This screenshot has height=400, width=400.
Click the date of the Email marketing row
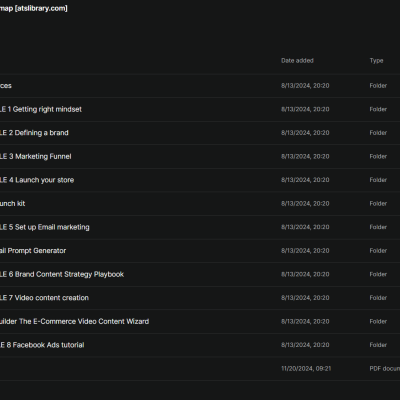click(x=305, y=227)
